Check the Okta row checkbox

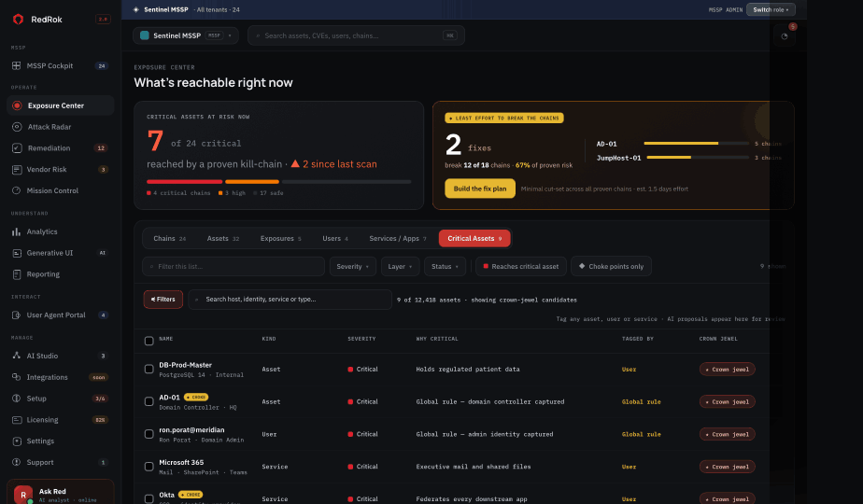pyautogui.click(x=149, y=499)
